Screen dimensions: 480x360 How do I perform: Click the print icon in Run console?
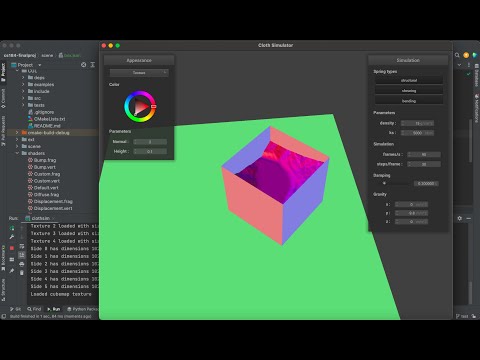pyautogui.click(x=22, y=264)
